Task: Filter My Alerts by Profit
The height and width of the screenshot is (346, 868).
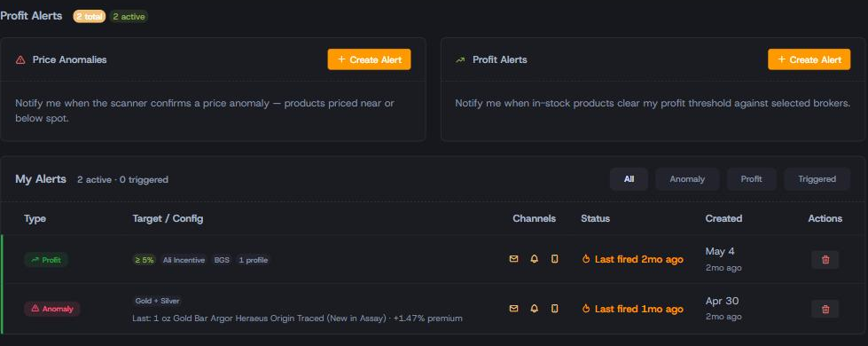Action: tap(751, 179)
